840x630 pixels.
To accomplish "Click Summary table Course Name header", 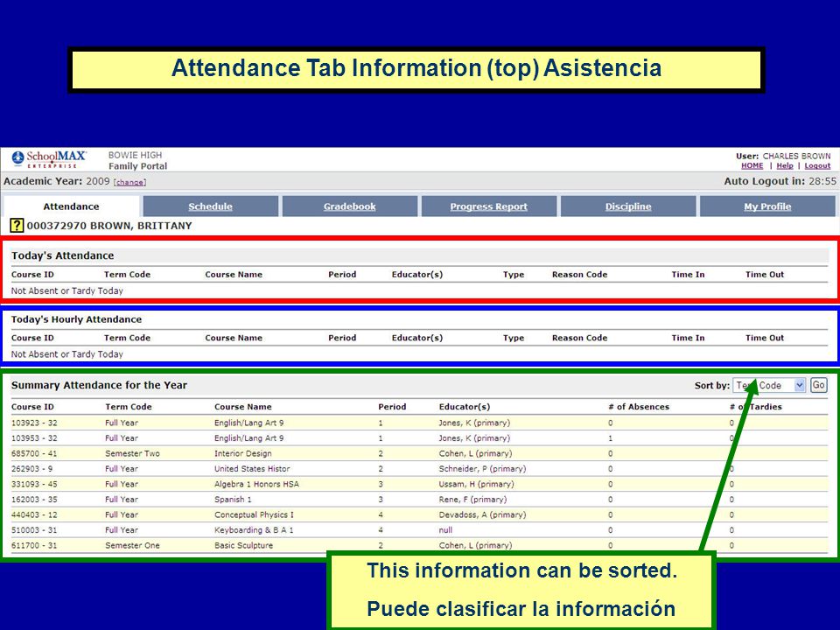I will click(x=242, y=407).
